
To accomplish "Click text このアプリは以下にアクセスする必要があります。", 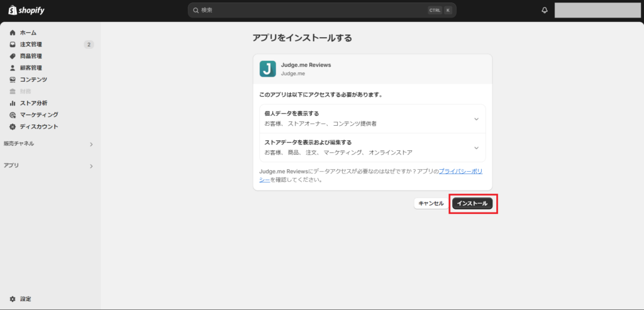I will coord(321,95).
